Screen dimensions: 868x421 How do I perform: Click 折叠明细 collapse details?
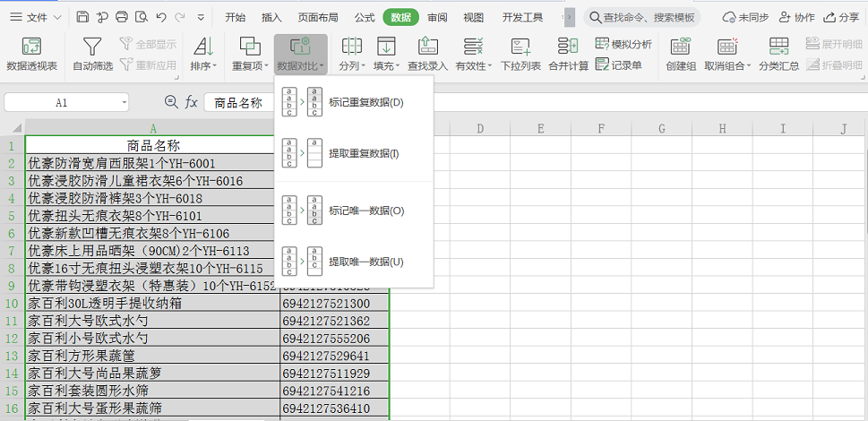tap(834, 65)
